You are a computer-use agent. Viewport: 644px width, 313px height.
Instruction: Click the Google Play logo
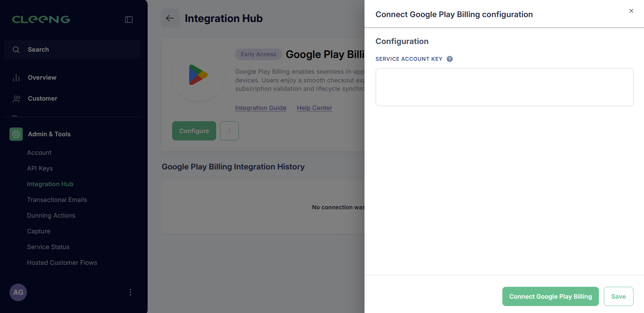point(198,75)
